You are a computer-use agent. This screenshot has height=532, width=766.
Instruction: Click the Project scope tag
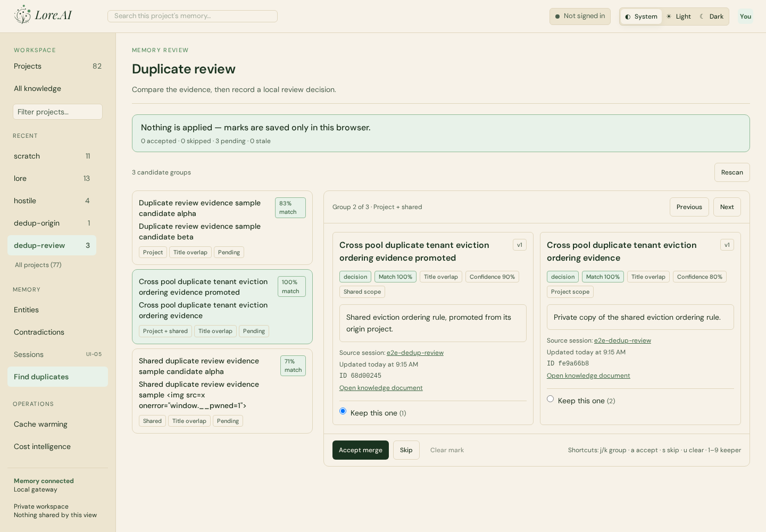570,292
